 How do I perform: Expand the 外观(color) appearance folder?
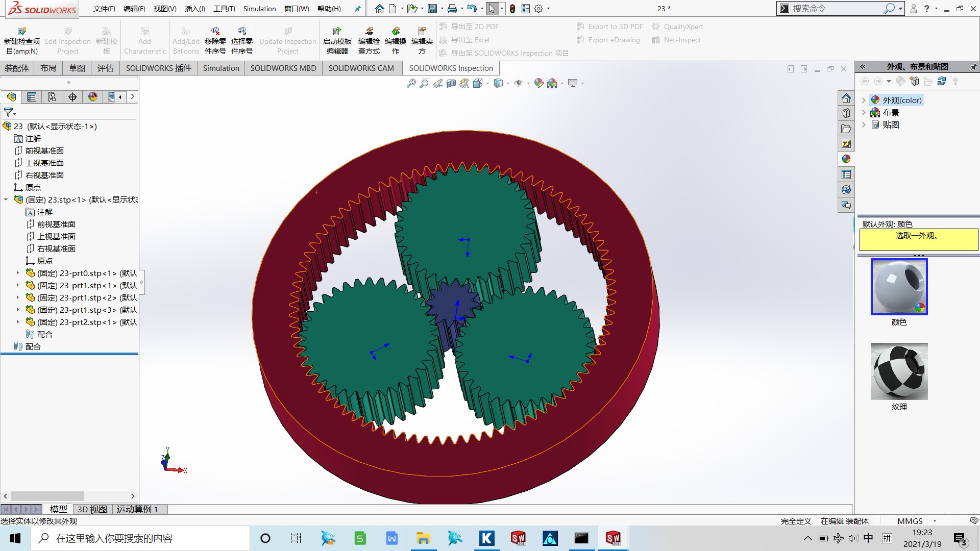coord(864,100)
